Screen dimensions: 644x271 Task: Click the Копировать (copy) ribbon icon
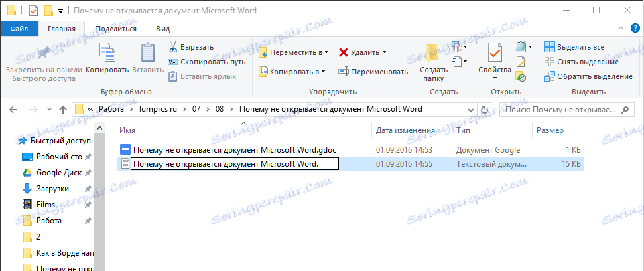point(107,54)
